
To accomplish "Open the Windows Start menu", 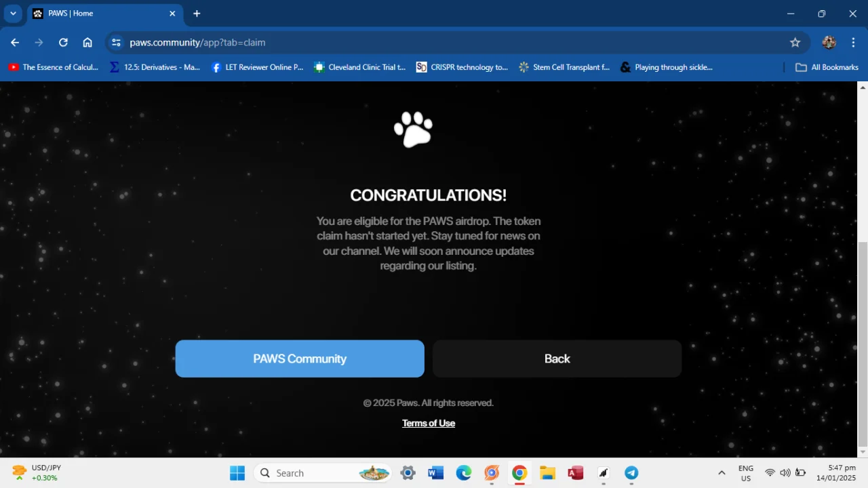I will pos(237,473).
